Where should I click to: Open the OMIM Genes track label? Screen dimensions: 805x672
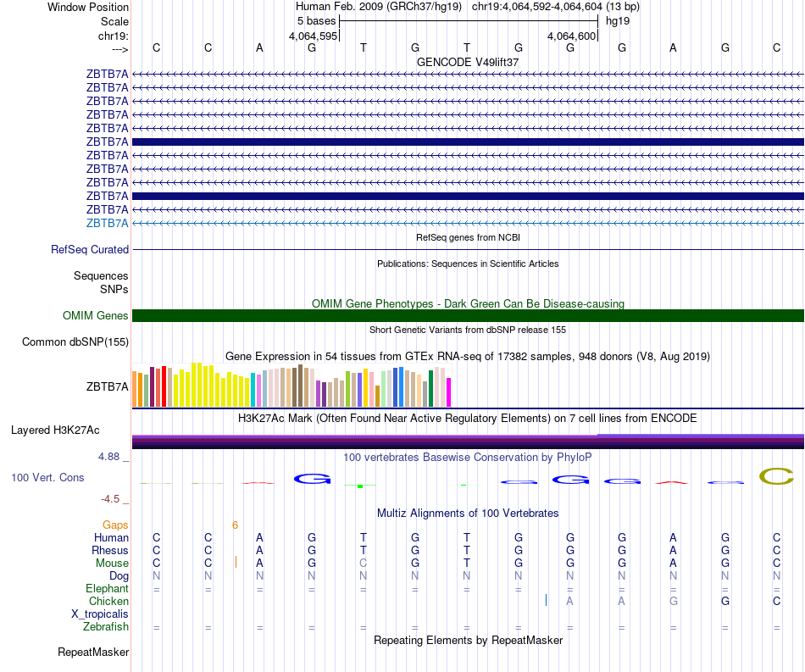[x=95, y=316]
